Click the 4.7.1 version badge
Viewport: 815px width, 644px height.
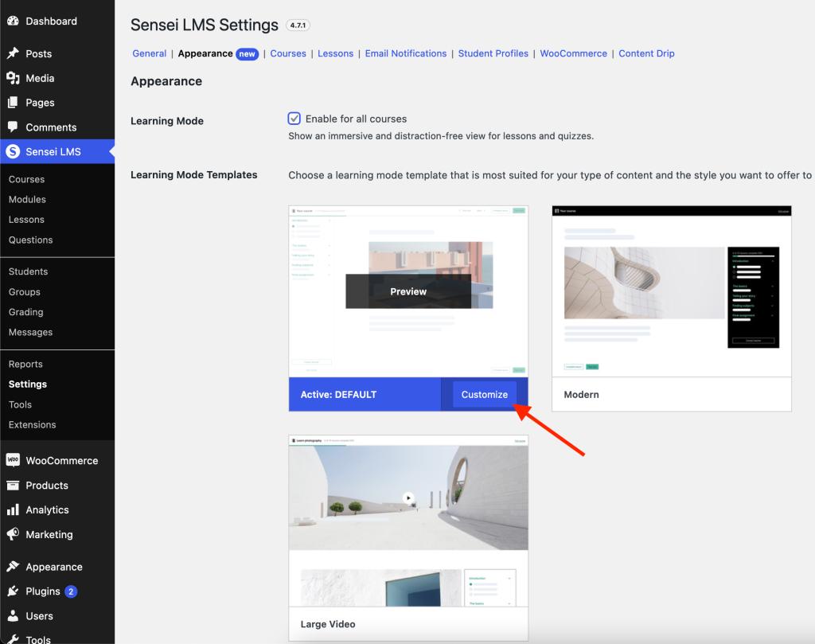(298, 25)
